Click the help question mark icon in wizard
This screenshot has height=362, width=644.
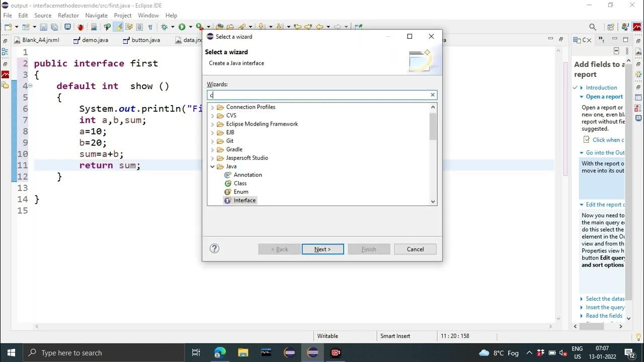tap(214, 248)
